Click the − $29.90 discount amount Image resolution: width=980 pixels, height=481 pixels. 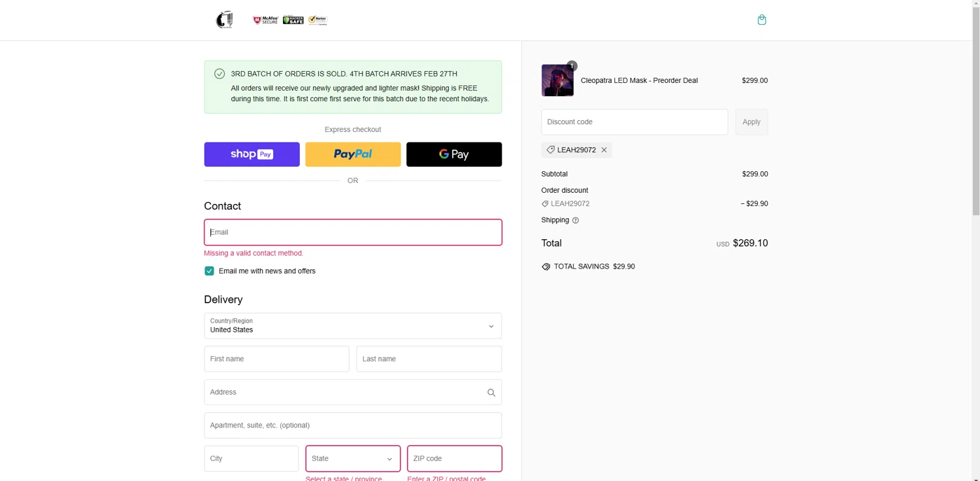(754, 204)
